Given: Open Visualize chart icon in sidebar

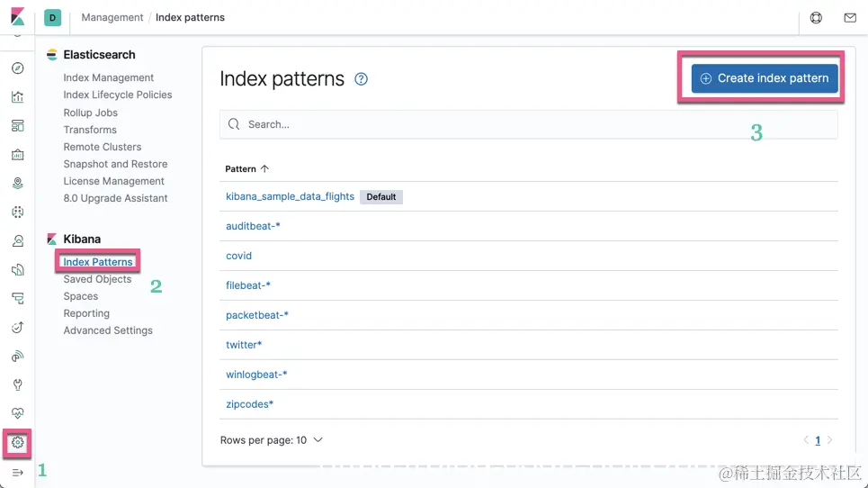Looking at the screenshot, I should click(18, 97).
